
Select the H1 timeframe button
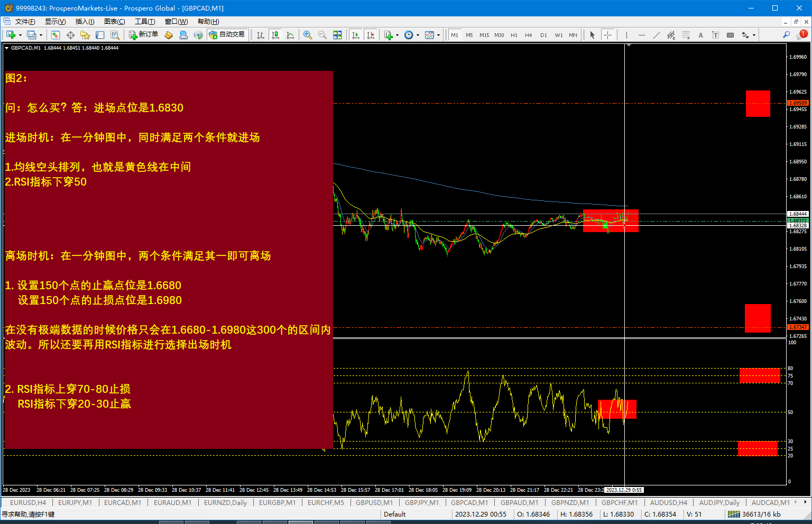pyautogui.click(x=514, y=35)
